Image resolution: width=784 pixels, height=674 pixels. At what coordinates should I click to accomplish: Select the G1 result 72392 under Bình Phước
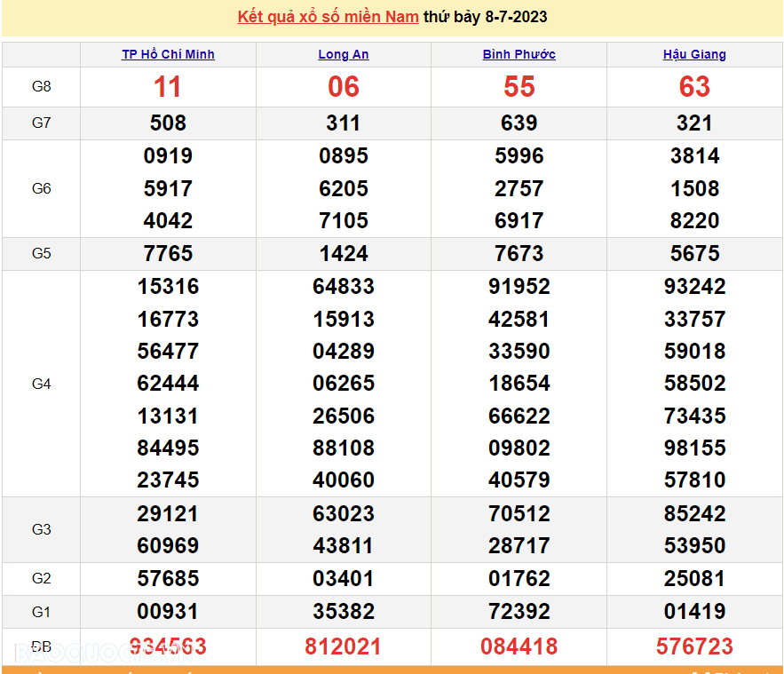[x=519, y=612]
